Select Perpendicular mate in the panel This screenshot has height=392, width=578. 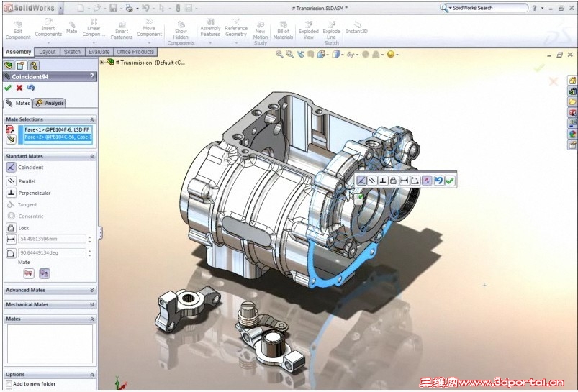click(x=11, y=193)
